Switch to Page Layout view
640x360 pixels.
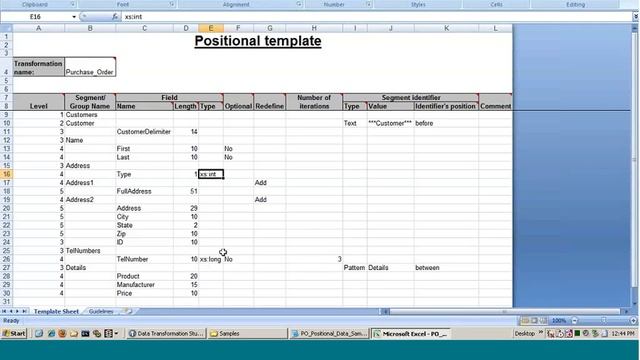pos(534,321)
